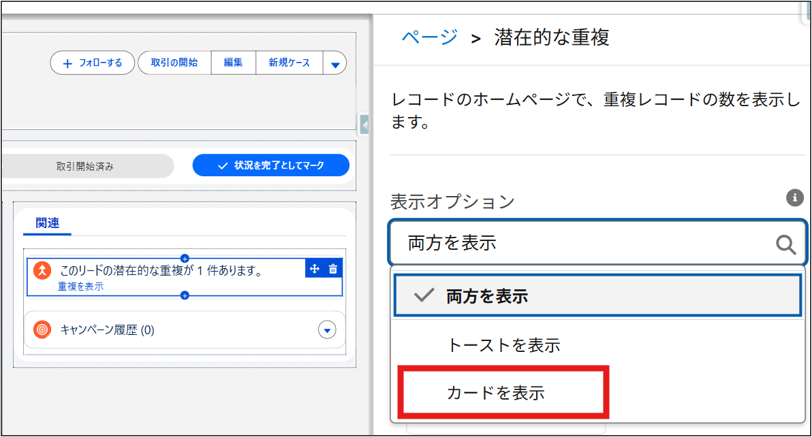Click the このリードの潜在的な重複が 1 件あります text
The width and height of the screenshot is (812, 437).
click(161, 270)
